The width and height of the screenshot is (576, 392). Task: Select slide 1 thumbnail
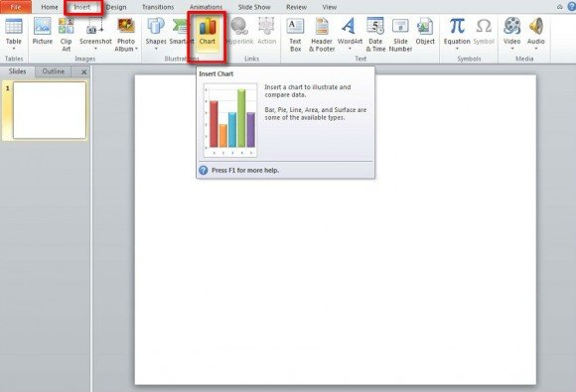point(50,110)
